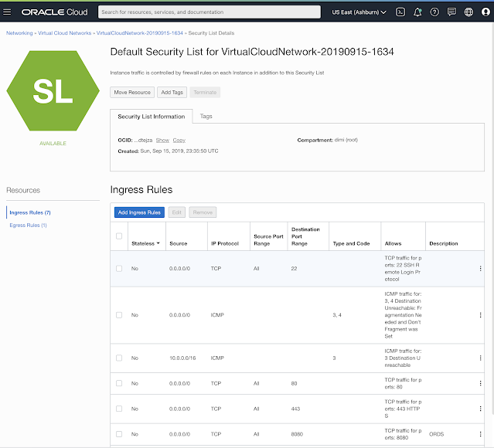Open the support chat icon
This screenshot has height=448, width=494.
click(451, 12)
